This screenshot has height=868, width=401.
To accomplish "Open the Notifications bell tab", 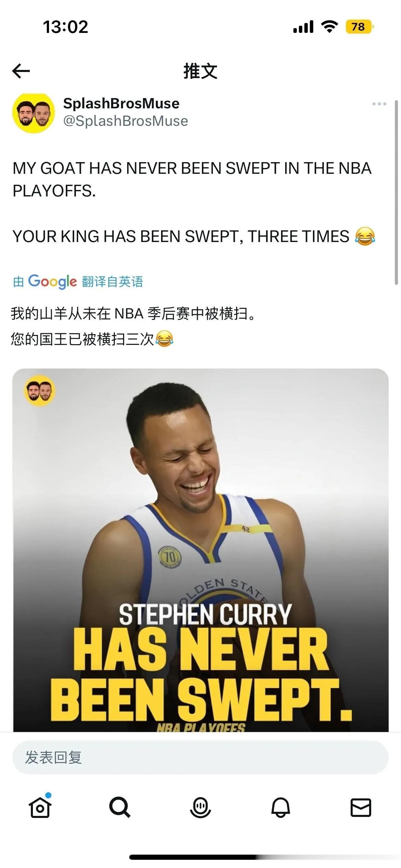I will [281, 807].
